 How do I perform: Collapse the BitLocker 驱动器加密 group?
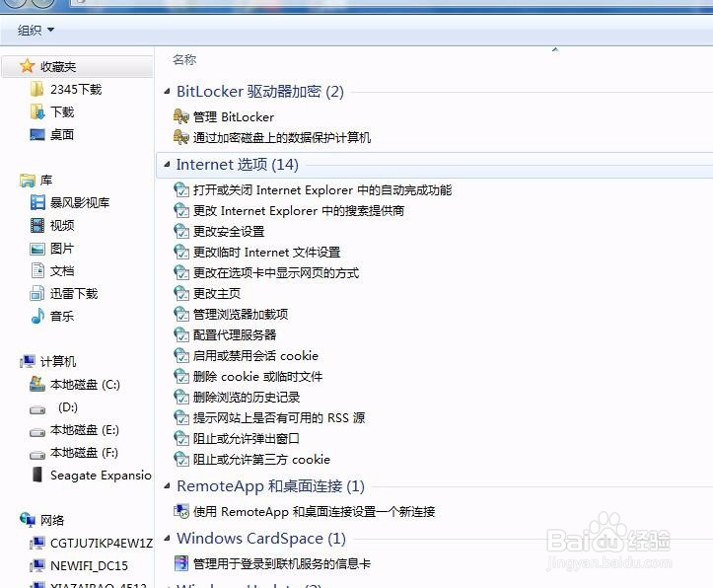[x=167, y=92]
